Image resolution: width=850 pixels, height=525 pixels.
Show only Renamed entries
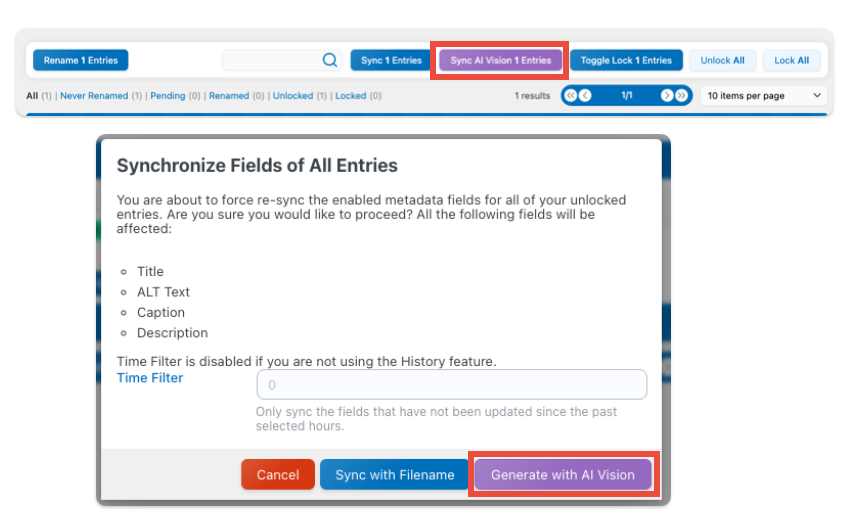229,96
